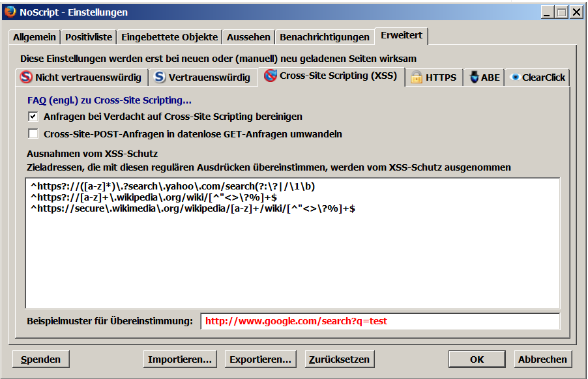This screenshot has height=379, width=588.
Task: Switch to the ABE sub-tab
Action: tap(484, 77)
